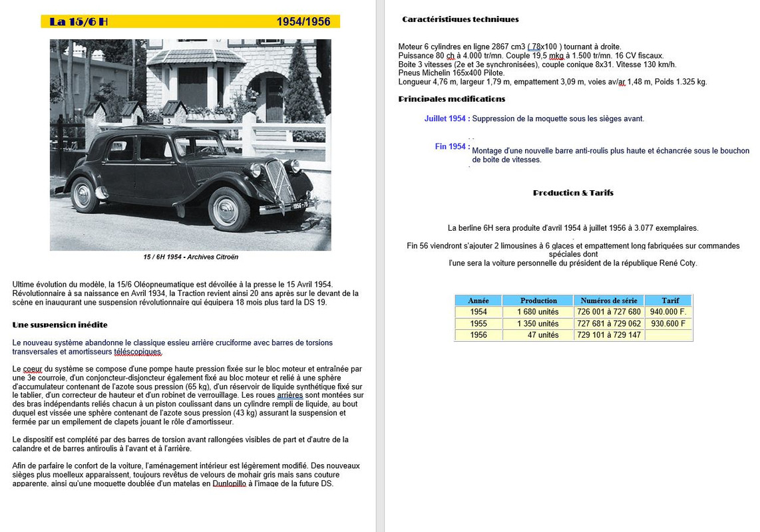Click the 'Année' table header
The image size is (760, 532).
click(478, 301)
